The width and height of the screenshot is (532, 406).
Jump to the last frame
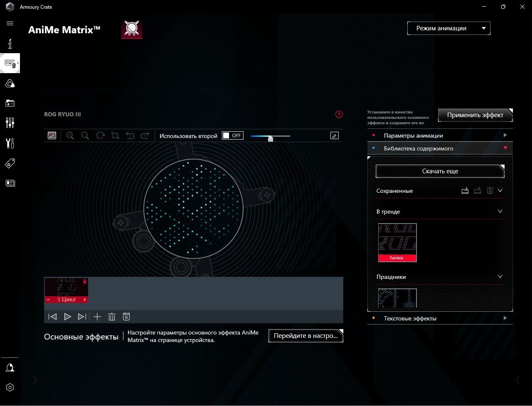point(82,317)
